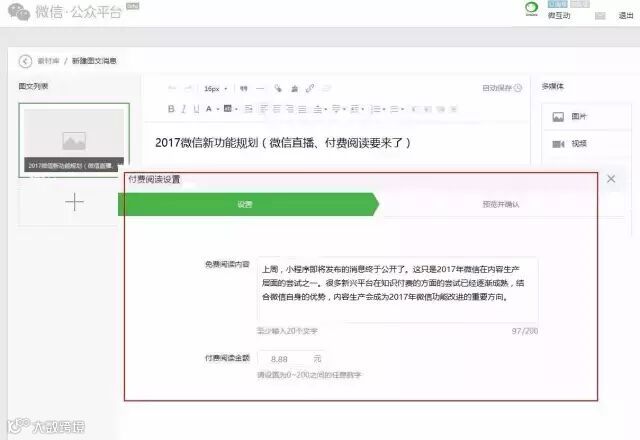Select the article thumbnail in 图文列表

[74, 140]
